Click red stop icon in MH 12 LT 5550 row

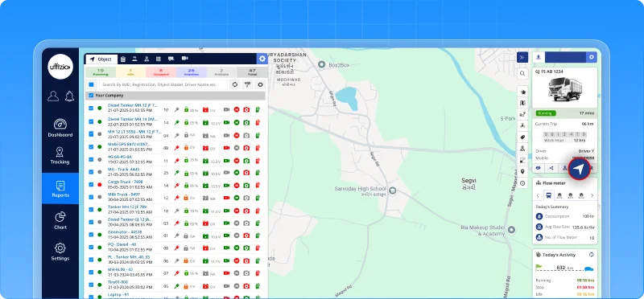(237, 135)
